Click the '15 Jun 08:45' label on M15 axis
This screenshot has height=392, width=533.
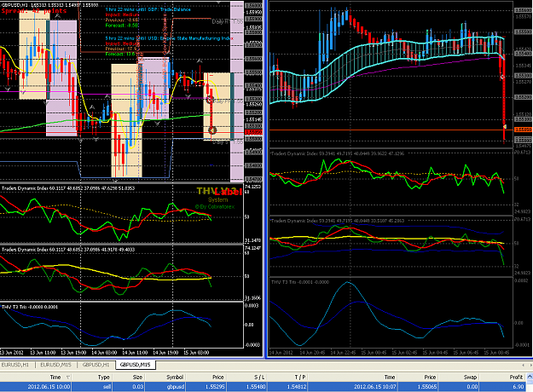[x=496, y=353]
